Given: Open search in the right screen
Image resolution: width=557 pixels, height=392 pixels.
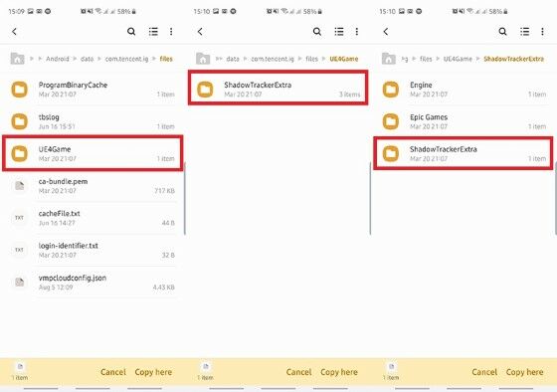Looking at the screenshot, I should (502, 32).
